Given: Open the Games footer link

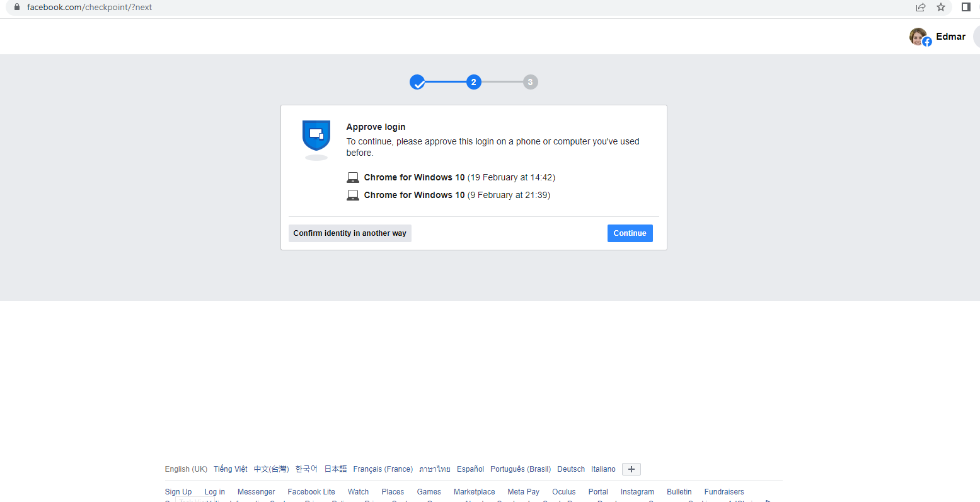Looking at the screenshot, I should pos(429,492).
